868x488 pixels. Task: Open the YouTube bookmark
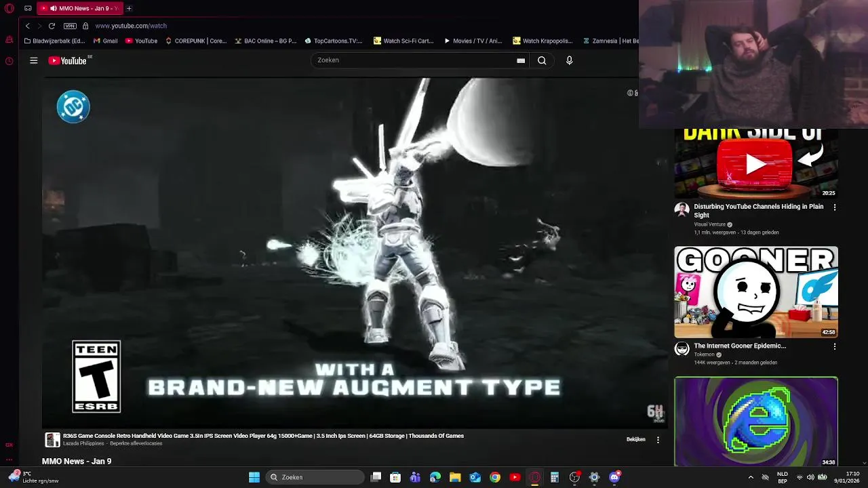tap(141, 41)
